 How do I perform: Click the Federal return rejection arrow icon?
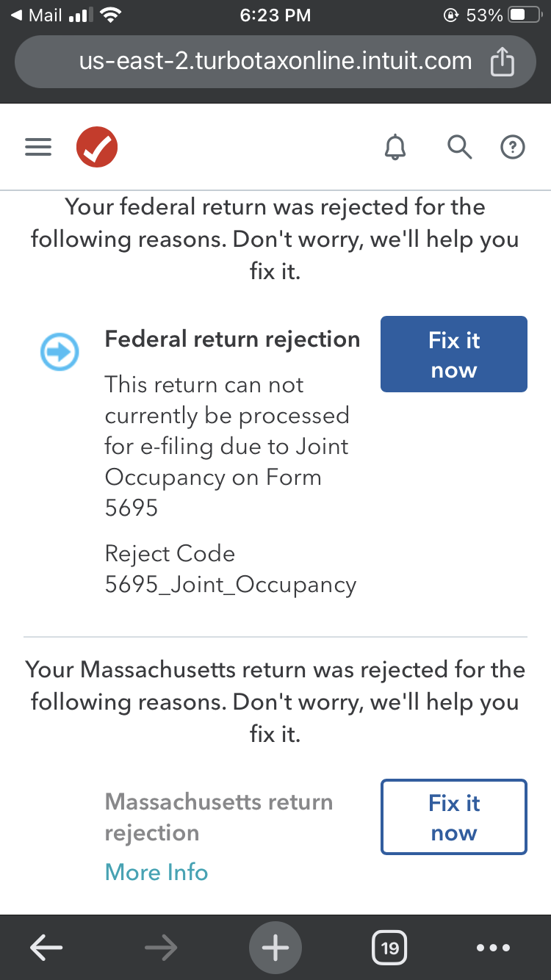(x=60, y=351)
